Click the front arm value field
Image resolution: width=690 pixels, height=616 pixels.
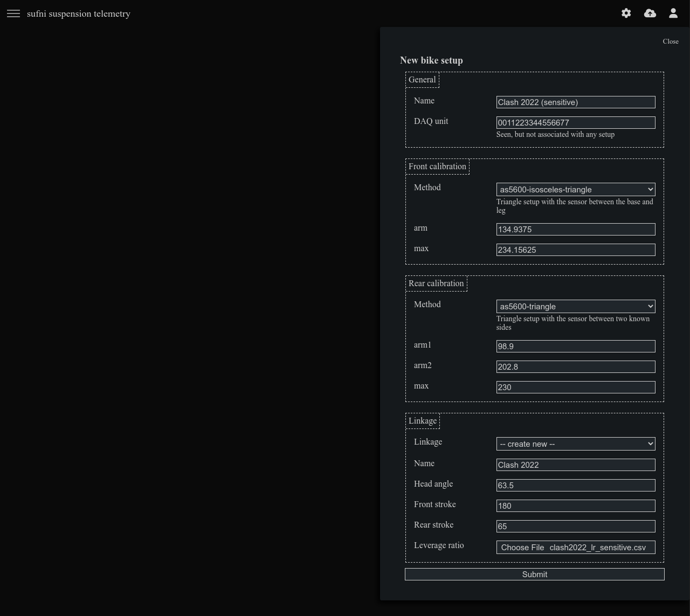[576, 229]
